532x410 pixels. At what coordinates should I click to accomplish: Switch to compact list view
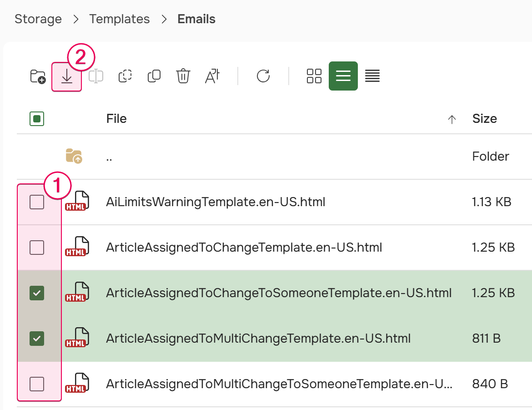[372, 76]
